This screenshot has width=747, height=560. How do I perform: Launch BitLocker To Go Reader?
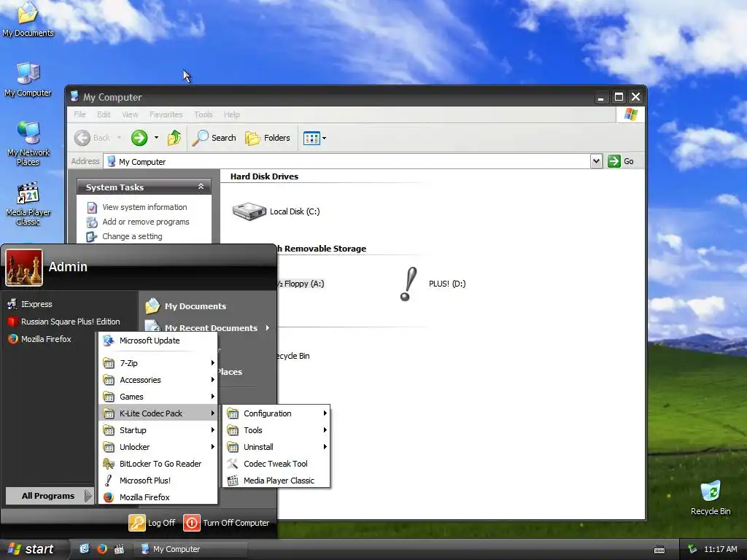(158, 463)
